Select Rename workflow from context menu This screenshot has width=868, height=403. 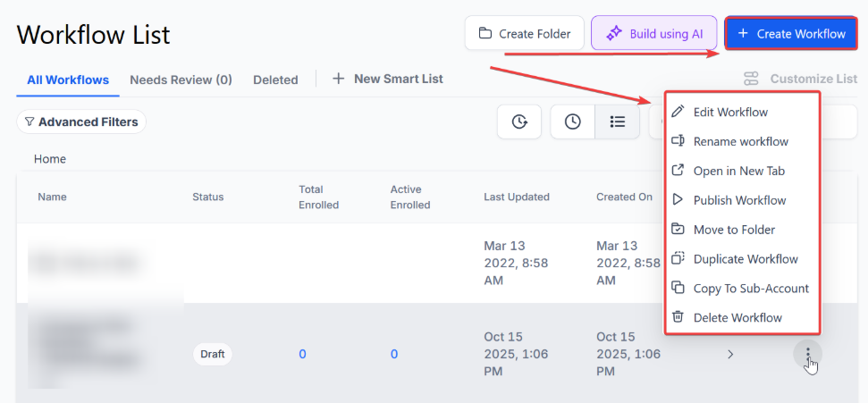(x=740, y=141)
